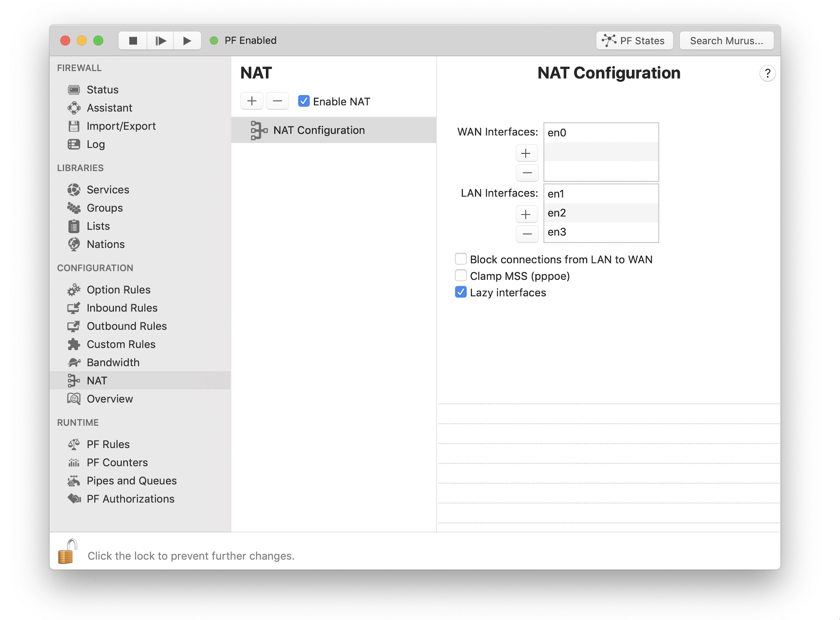
Task: Open the PF States button
Action: (x=634, y=41)
